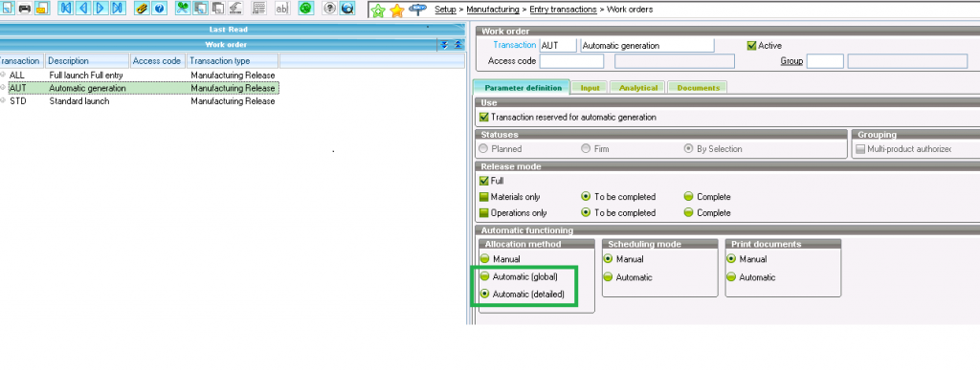Toggle Multi-product authorized checkbox
Screen dimensions: 980x371
tap(860, 148)
